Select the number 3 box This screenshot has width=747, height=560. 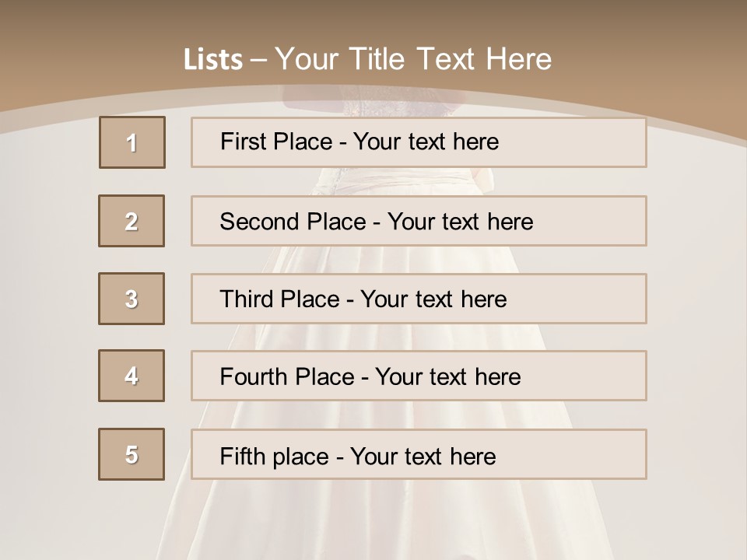pos(132,299)
